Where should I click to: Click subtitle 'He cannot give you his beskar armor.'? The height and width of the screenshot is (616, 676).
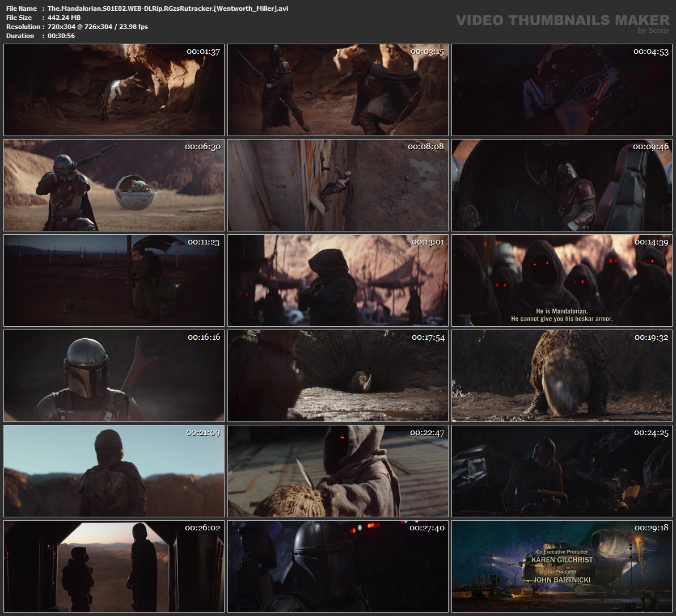coord(562,319)
